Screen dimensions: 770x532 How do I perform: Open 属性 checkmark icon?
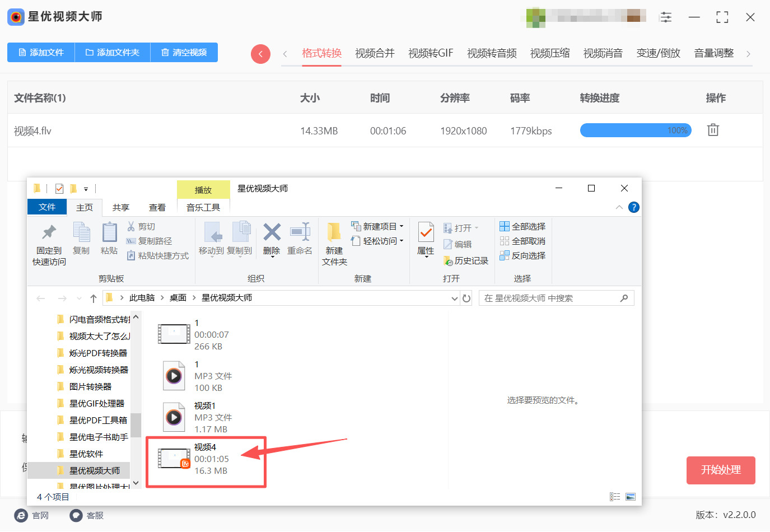(426, 232)
